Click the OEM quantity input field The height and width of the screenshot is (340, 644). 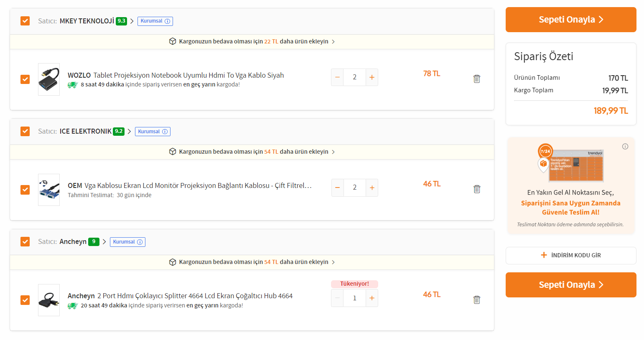coord(354,188)
